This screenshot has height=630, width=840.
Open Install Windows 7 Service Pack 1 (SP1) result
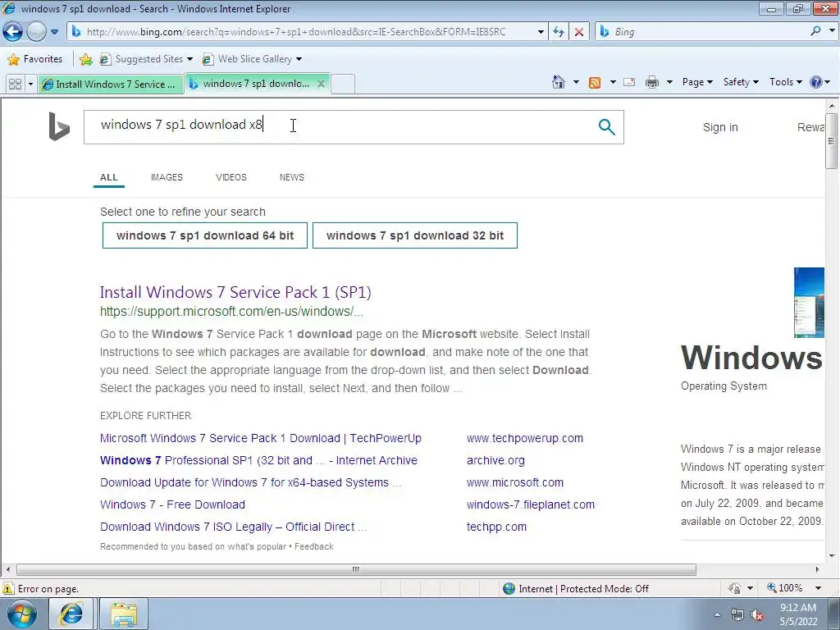[x=235, y=293]
